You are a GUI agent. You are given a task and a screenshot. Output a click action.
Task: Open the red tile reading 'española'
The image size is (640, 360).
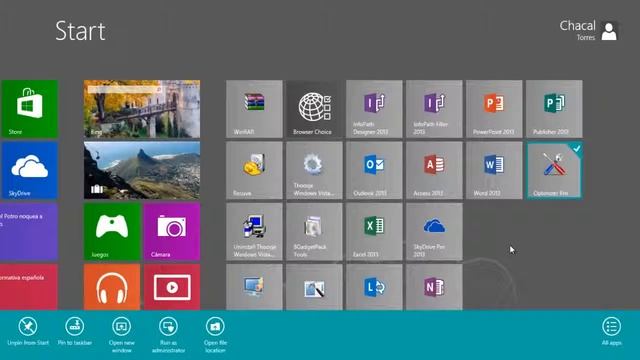click(29, 287)
